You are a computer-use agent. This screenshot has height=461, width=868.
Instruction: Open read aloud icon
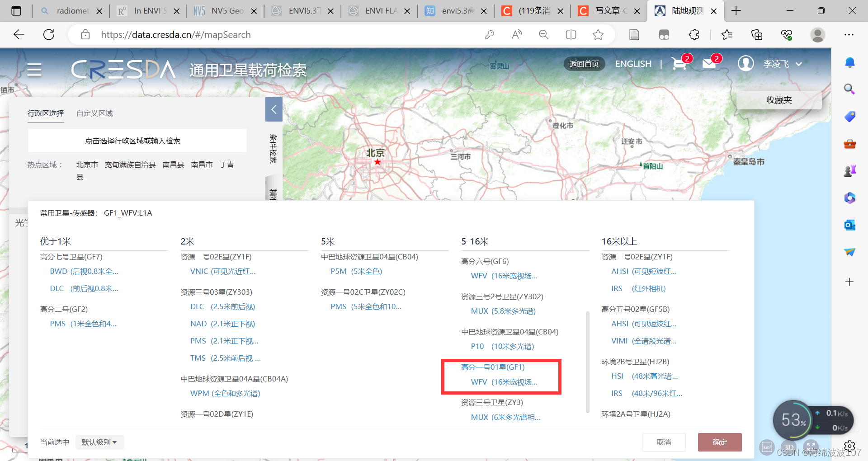(517, 34)
